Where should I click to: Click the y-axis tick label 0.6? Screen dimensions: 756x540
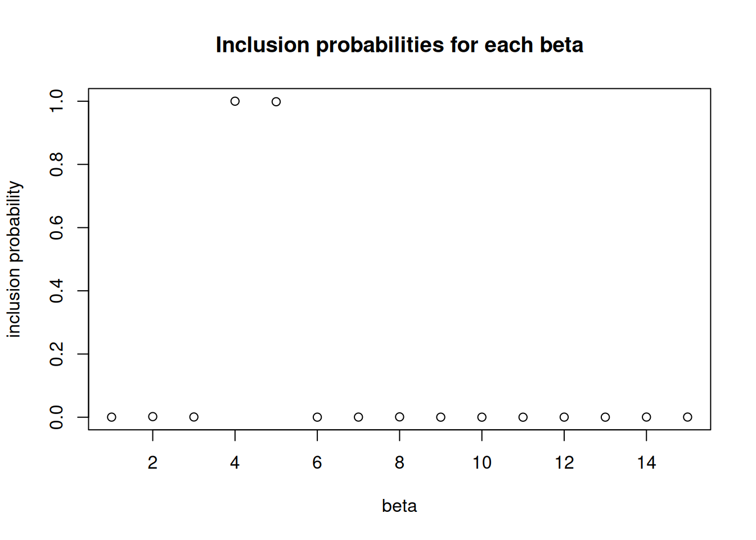(56, 227)
